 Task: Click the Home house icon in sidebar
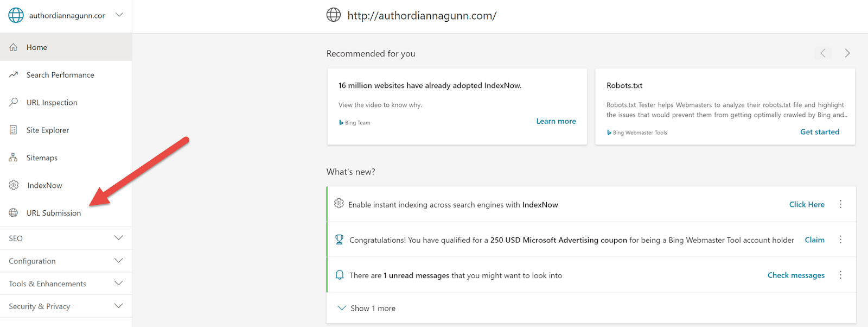pos(14,47)
